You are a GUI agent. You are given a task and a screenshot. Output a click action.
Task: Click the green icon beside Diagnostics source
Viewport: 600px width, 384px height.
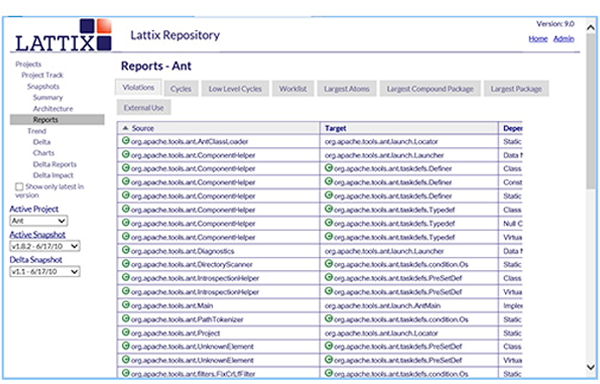[x=126, y=251]
